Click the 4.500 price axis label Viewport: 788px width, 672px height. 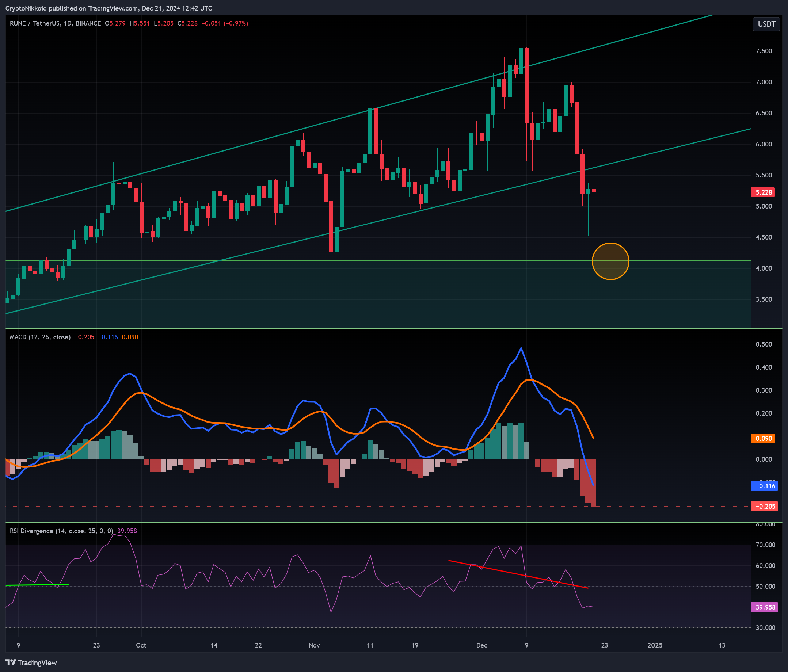point(764,237)
